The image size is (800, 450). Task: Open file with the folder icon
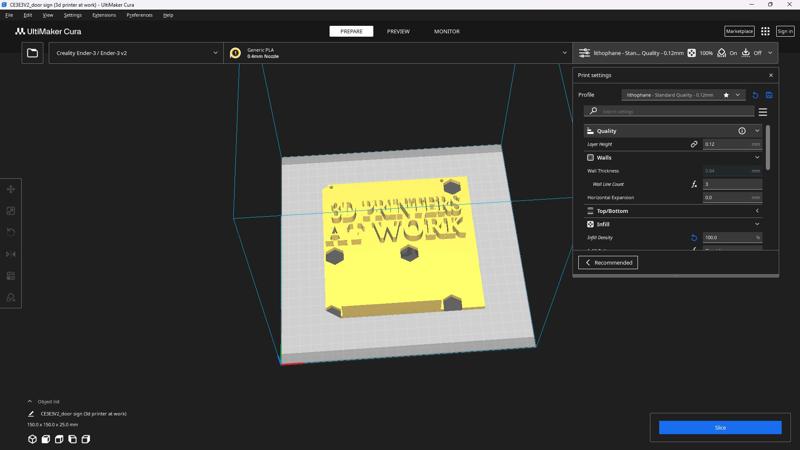point(32,53)
